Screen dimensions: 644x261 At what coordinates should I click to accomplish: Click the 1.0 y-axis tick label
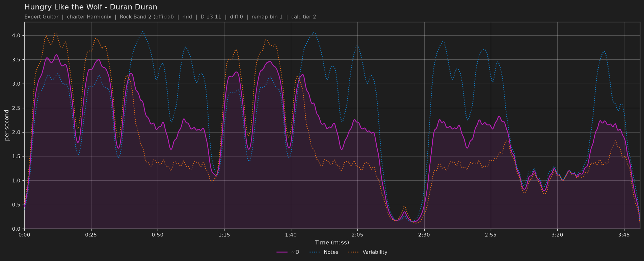coord(16,181)
